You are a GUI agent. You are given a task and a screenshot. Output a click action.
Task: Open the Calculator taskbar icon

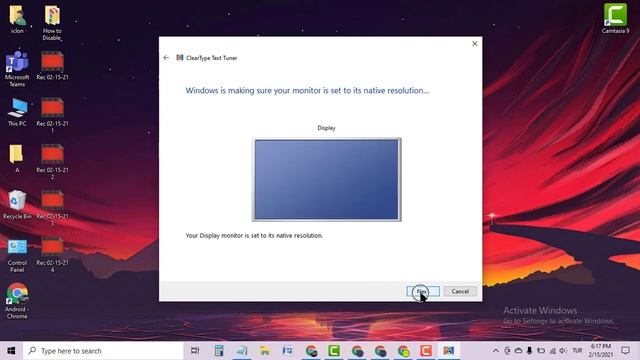click(219, 351)
